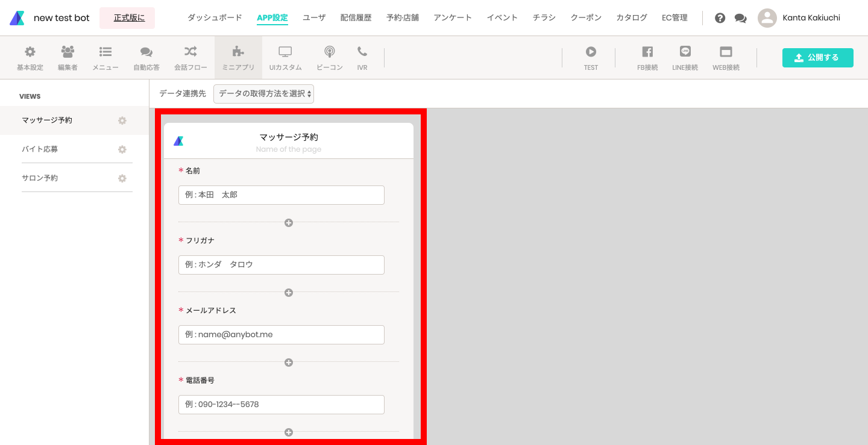Click the anybot logo in header
This screenshot has height=445, width=868.
[17, 18]
